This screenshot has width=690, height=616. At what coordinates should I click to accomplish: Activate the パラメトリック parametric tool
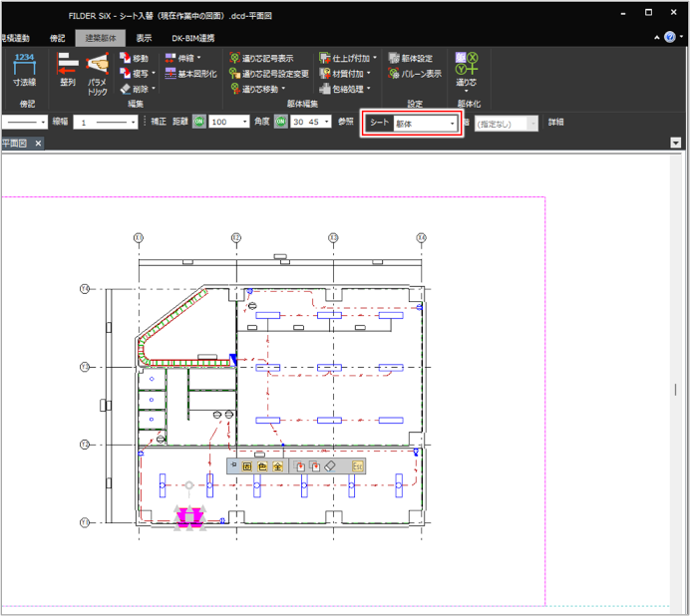click(x=98, y=73)
